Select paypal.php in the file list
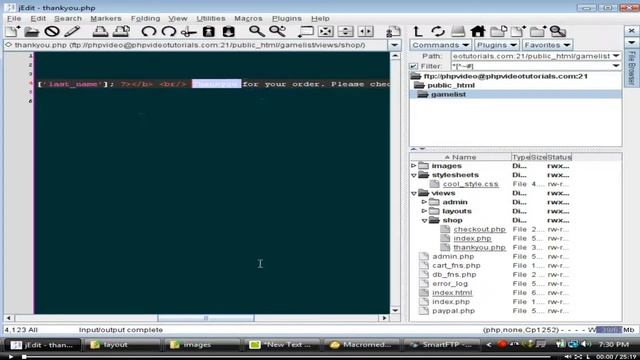 pyautogui.click(x=453, y=311)
